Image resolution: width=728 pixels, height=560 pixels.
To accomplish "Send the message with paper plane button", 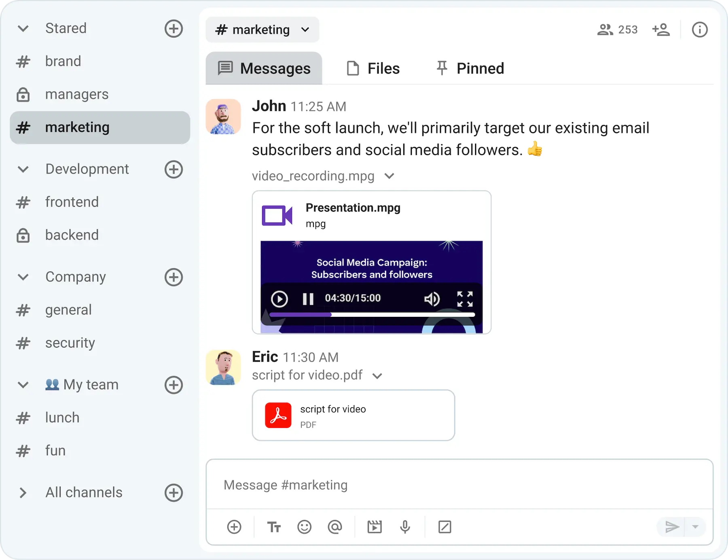I will (671, 527).
